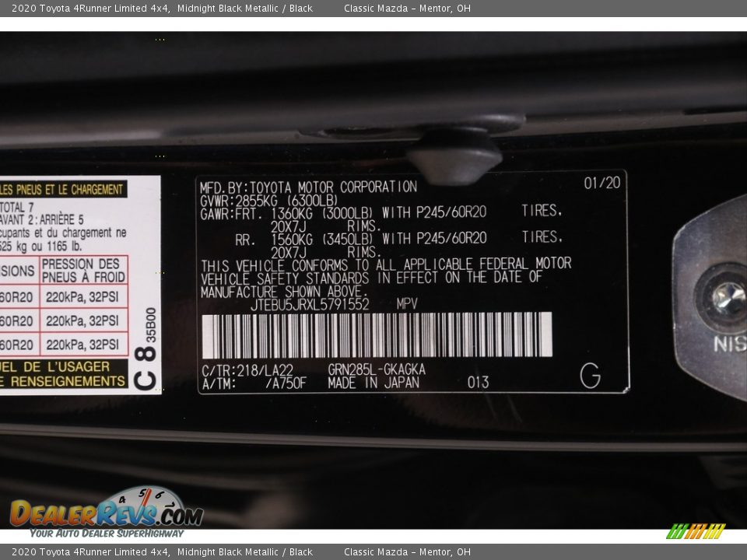This screenshot has height=560, width=747.
Task: Click the MADE IN JAPAN text
Action: tap(373, 383)
